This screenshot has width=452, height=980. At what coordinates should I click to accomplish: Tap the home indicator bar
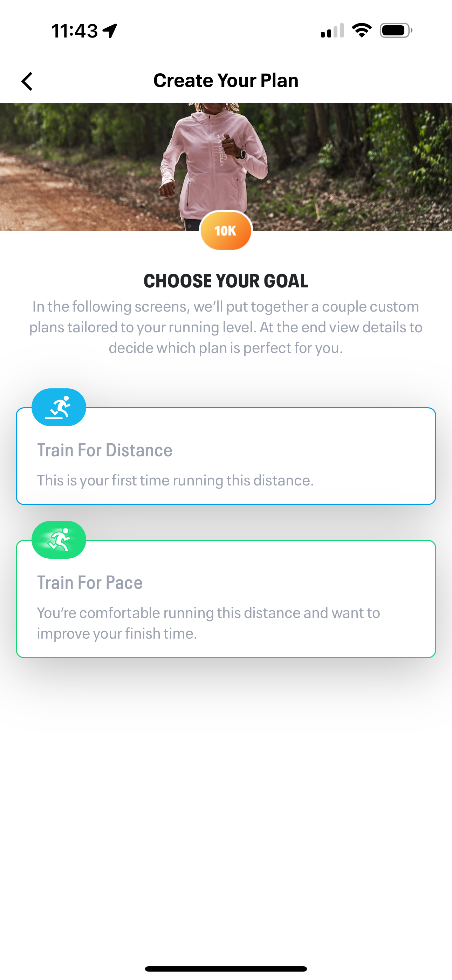click(226, 968)
